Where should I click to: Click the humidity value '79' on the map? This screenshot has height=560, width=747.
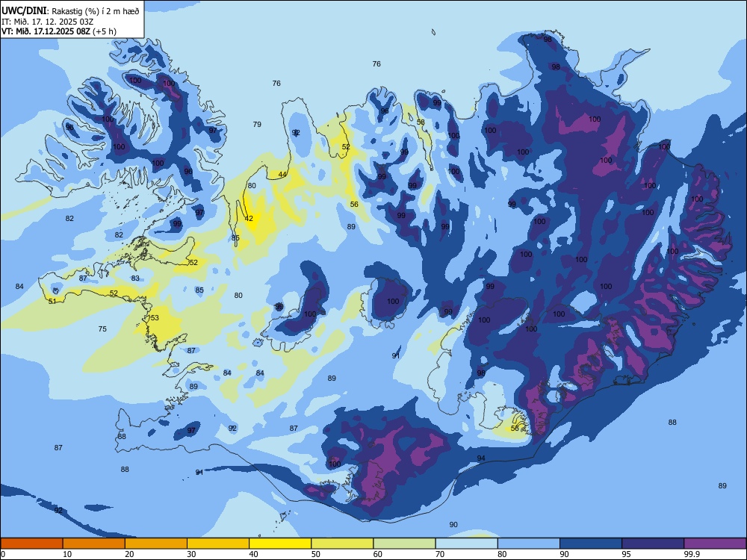pos(257,124)
